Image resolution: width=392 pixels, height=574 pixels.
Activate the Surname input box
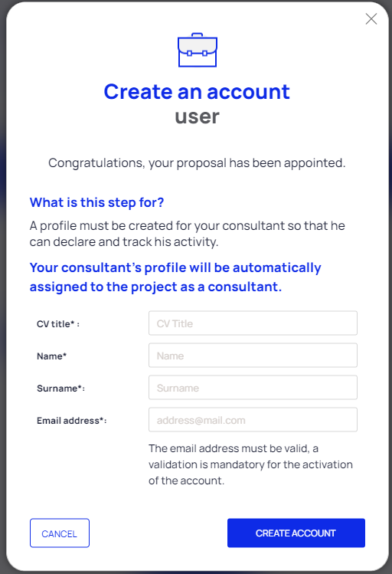click(253, 388)
